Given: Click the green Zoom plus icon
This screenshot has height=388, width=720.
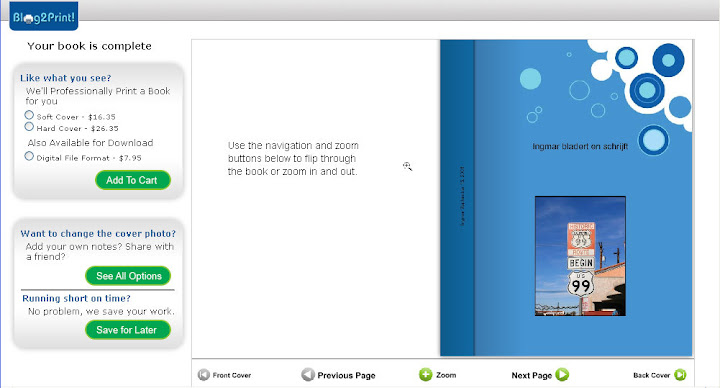Looking at the screenshot, I should [426, 375].
